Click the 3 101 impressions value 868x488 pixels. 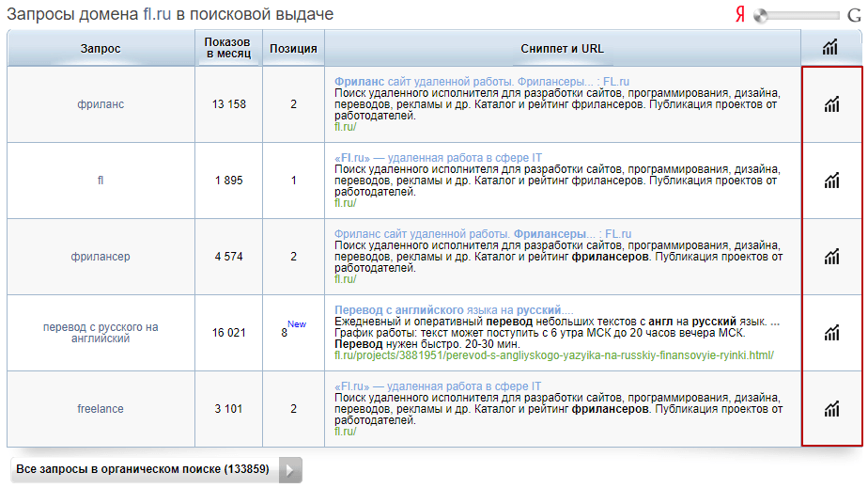coord(228,409)
